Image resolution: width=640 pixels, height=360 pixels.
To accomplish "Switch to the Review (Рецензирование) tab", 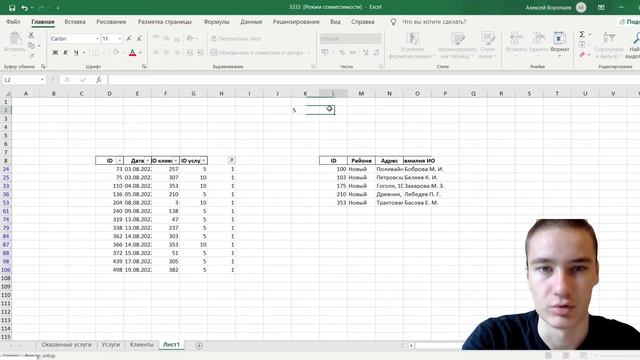I will coord(296,22).
